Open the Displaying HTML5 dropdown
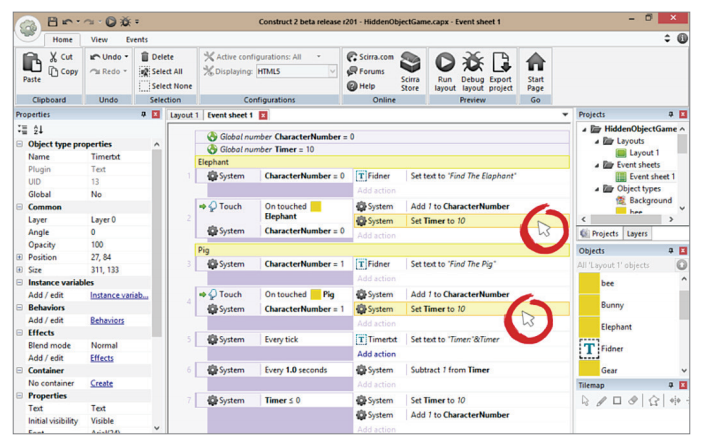The height and width of the screenshot is (448, 703). click(332, 71)
